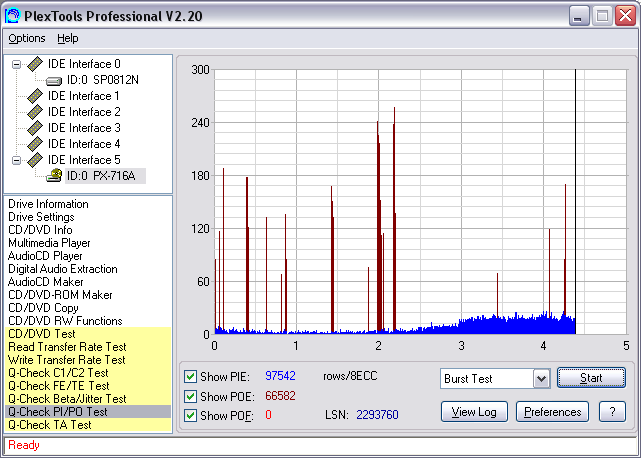The width and height of the screenshot is (641, 458).
Task: Click the LSN value 2293760
Action: (x=377, y=415)
